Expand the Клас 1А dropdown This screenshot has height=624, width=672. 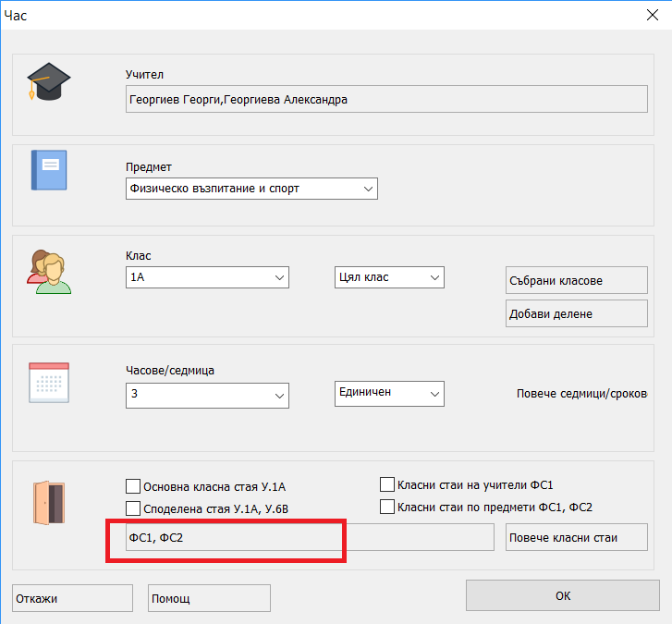point(279,278)
